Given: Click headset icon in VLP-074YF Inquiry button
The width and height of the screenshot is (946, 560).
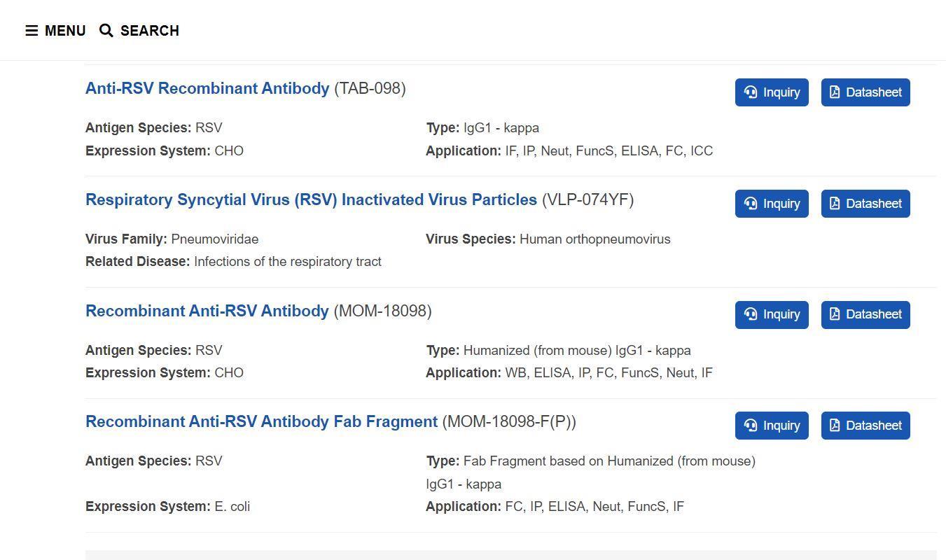Looking at the screenshot, I should pyautogui.click(x=751, y=204).
